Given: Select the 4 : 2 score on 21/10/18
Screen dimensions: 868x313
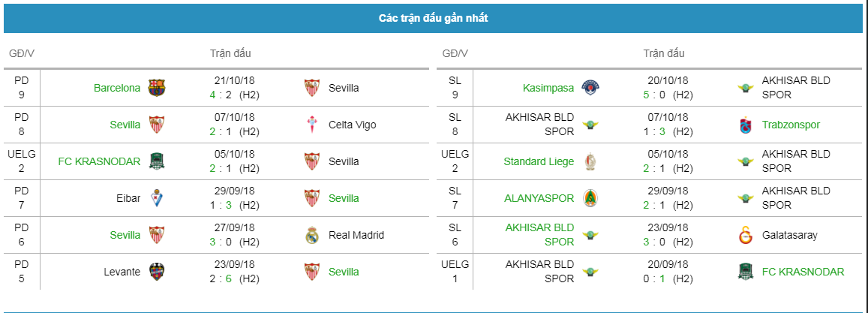Looking at the screenshot, I should coord(219,95).
